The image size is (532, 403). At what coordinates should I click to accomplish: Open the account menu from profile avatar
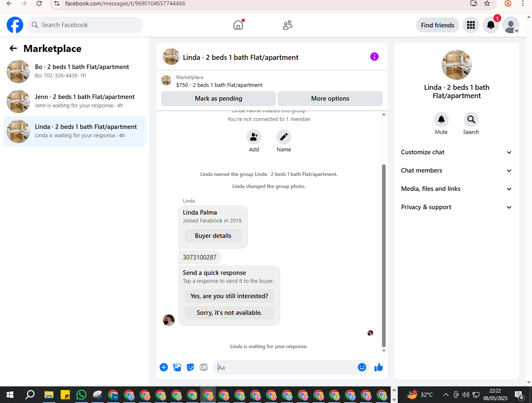511,25
